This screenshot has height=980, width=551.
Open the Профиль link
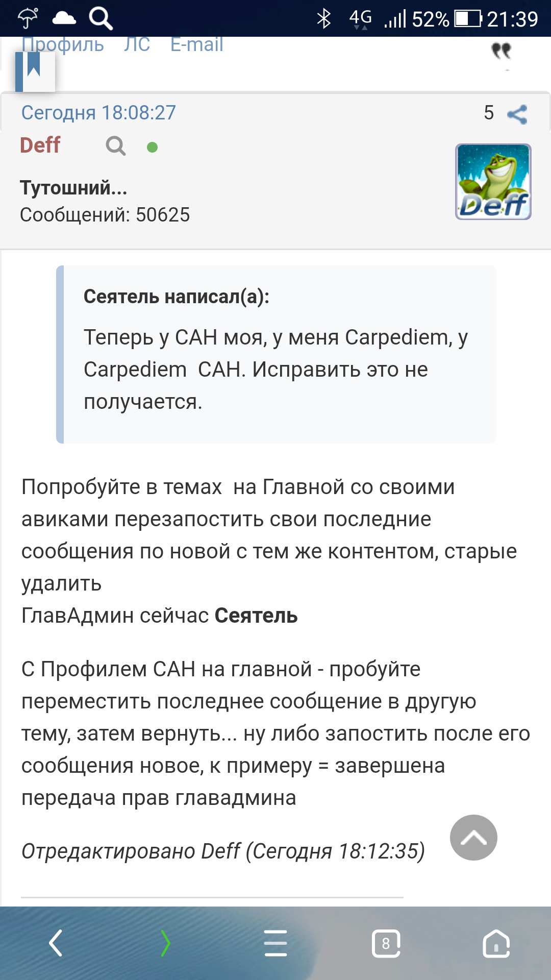click(63, 45)
